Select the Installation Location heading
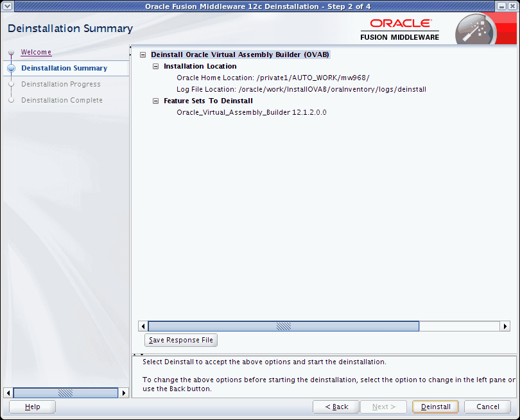This screenshot has width=520, height=420. [x=200, y=66]
